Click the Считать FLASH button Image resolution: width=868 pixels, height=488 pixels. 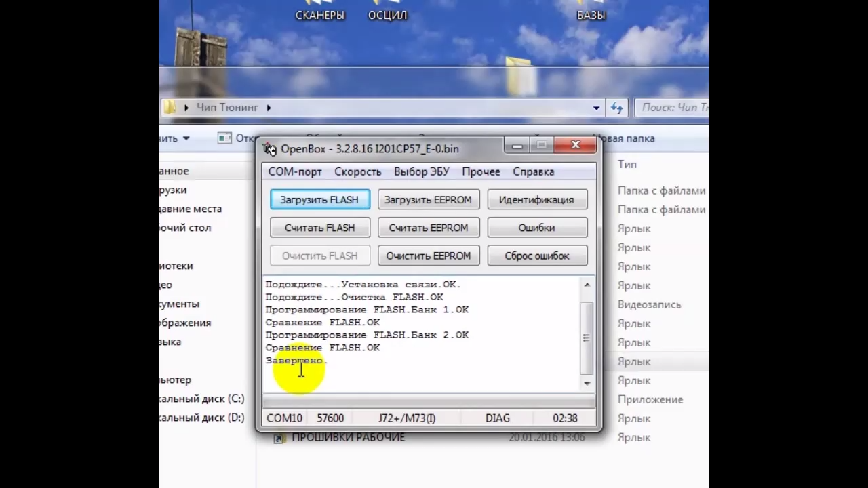tap(319, 228)
